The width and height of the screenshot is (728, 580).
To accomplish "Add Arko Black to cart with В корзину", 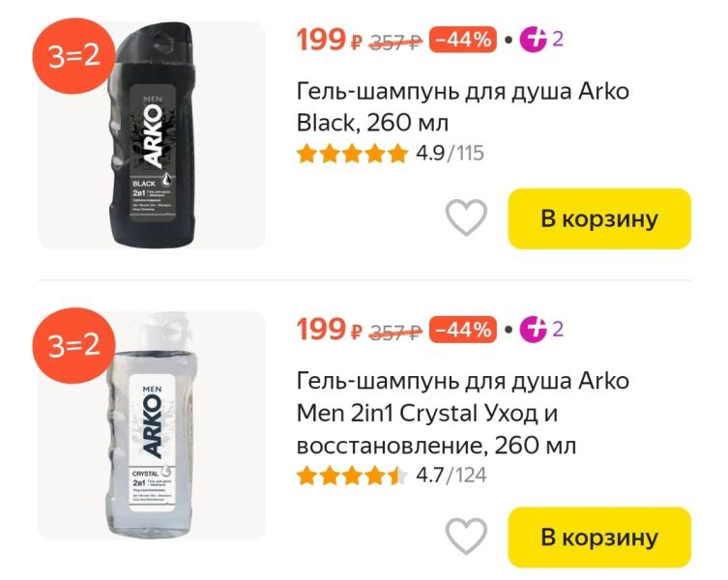I will [599, 218].
